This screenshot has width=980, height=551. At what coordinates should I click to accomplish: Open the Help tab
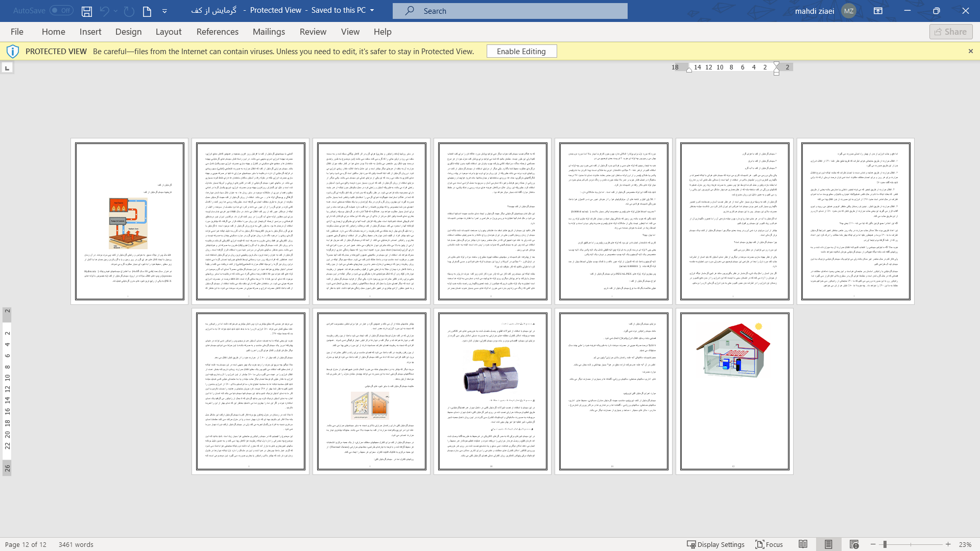pos(383,32)
